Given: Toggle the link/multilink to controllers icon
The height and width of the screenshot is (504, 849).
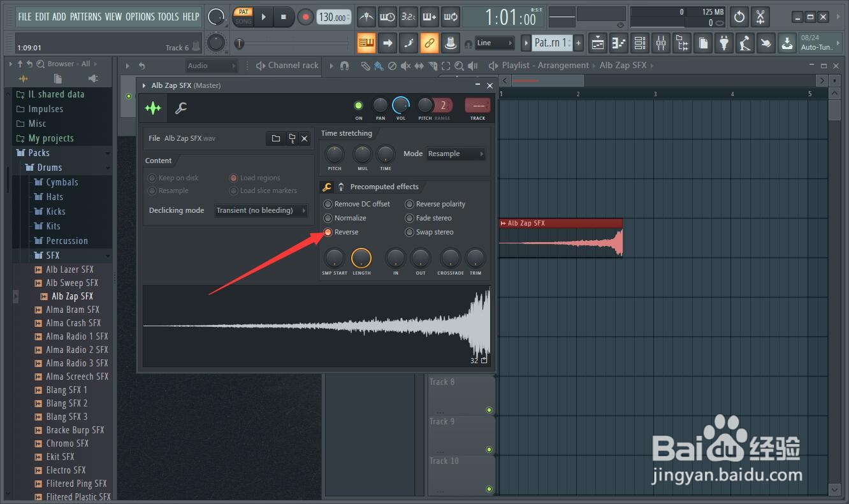Looking at the screenshot, I should pos(430,43).
